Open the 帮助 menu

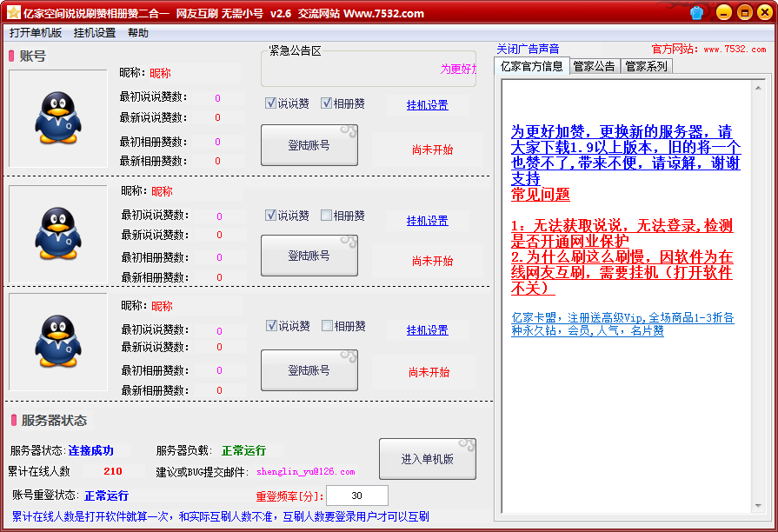137,33
